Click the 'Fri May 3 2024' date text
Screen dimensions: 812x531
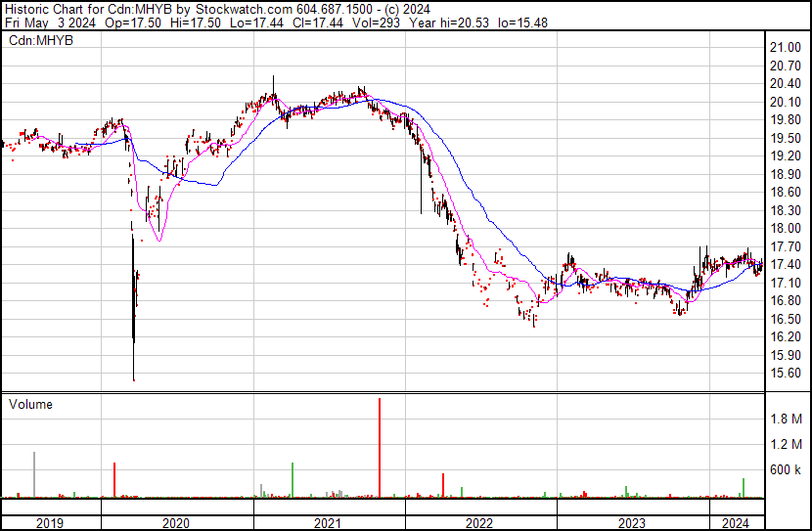coord(50,22)
